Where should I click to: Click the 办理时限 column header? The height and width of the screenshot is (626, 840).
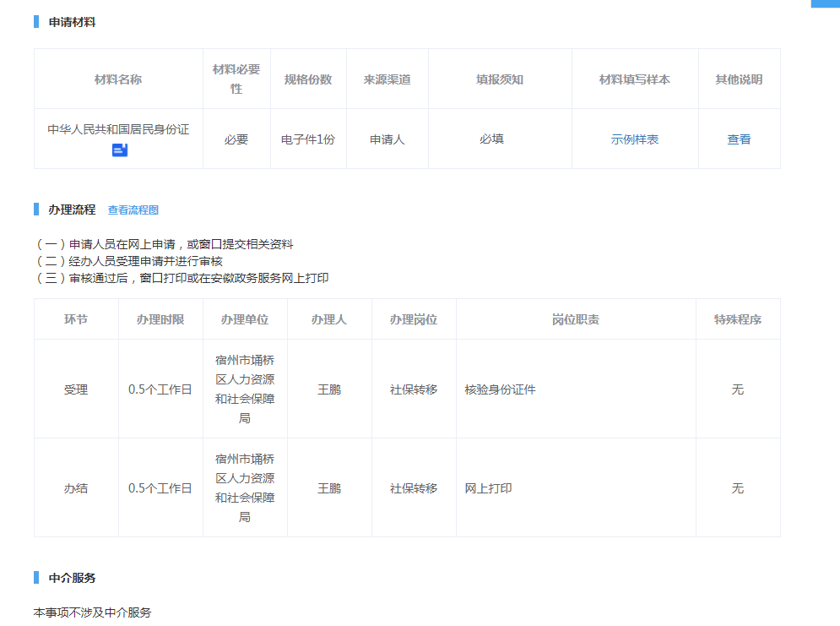pyautogui.click(x=160, y=319)
